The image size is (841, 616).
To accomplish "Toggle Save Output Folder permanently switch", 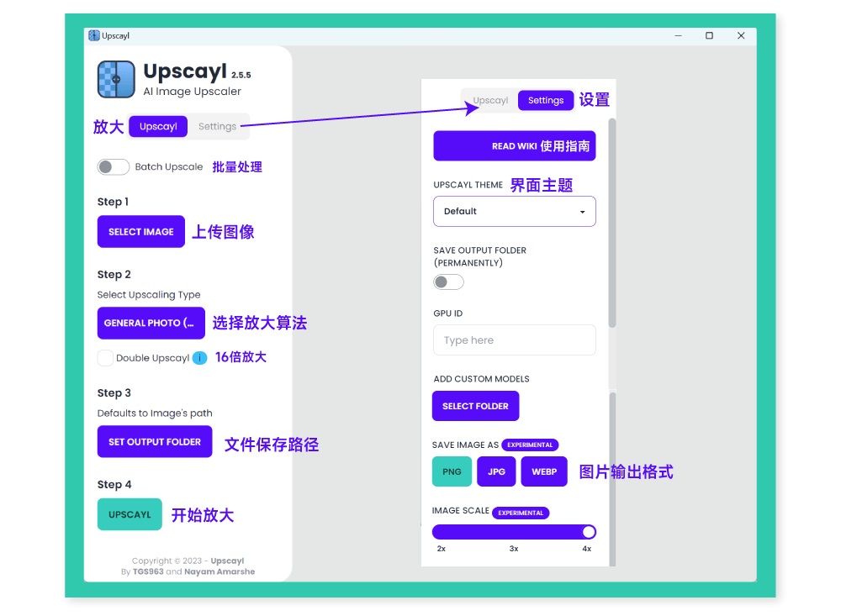I will pyautogui.click(x=448, y=282).
